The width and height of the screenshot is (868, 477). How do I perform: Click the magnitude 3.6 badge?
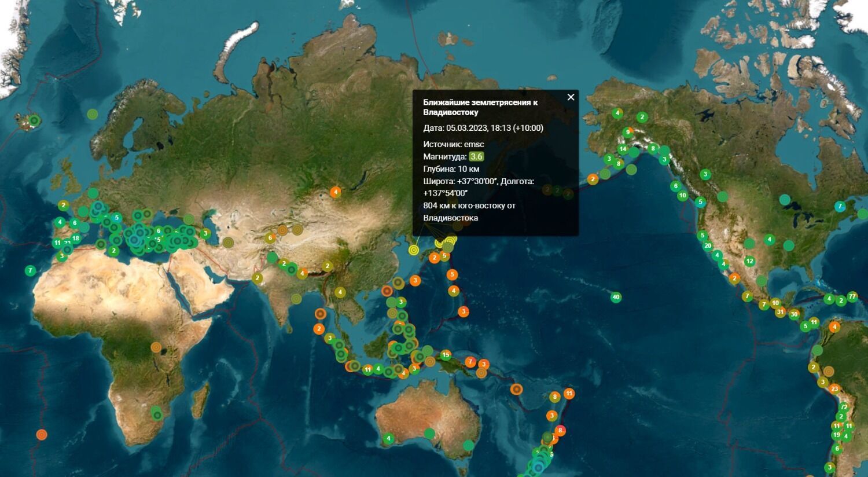coord(476,157)
